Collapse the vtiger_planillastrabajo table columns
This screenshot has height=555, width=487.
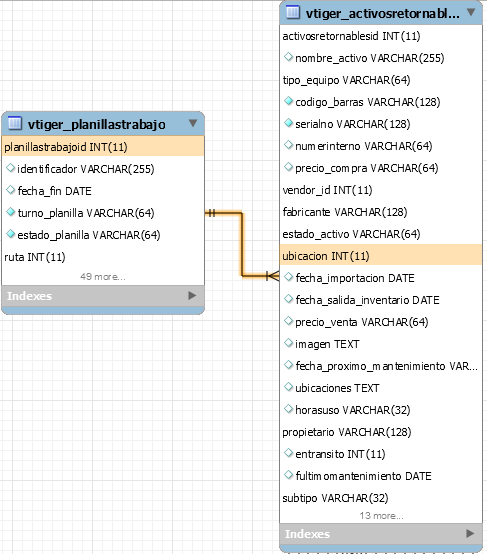[x=193, y=123]
